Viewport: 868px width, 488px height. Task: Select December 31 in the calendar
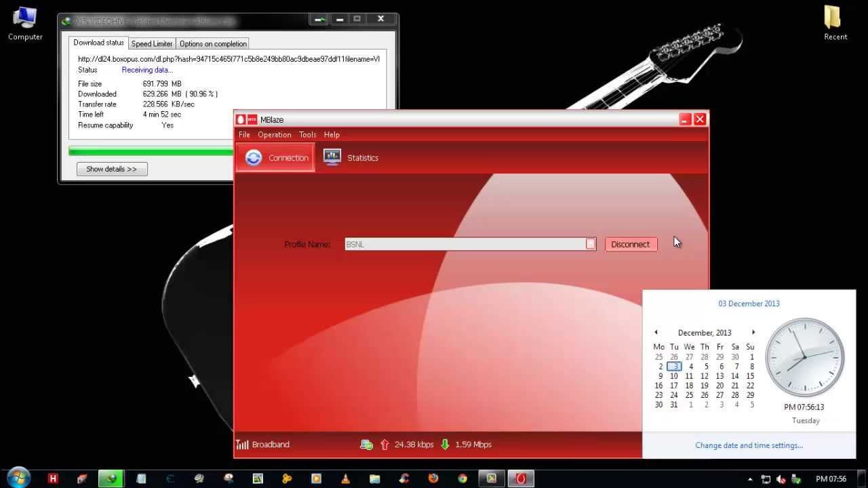pyautogui.click(x=674, y=405)
